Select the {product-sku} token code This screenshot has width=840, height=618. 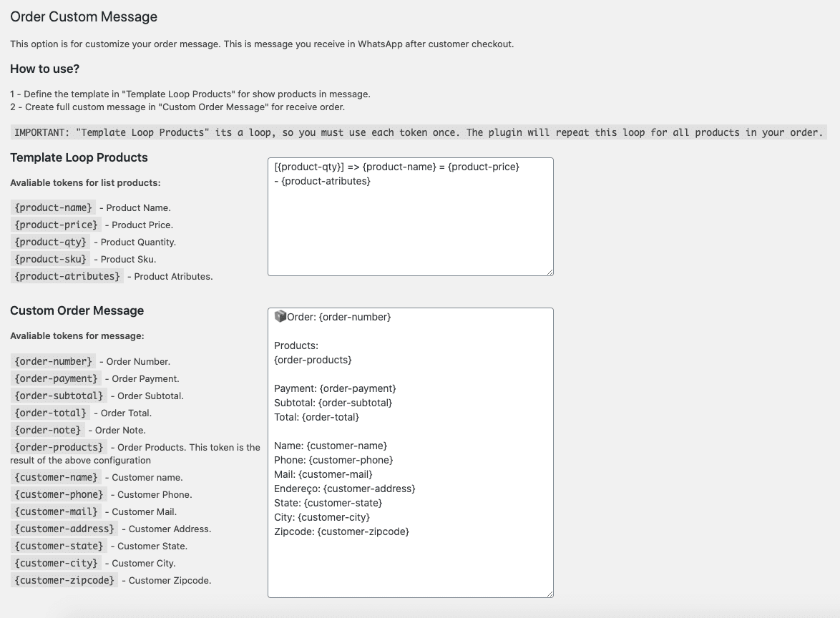(x=50, y=259)
